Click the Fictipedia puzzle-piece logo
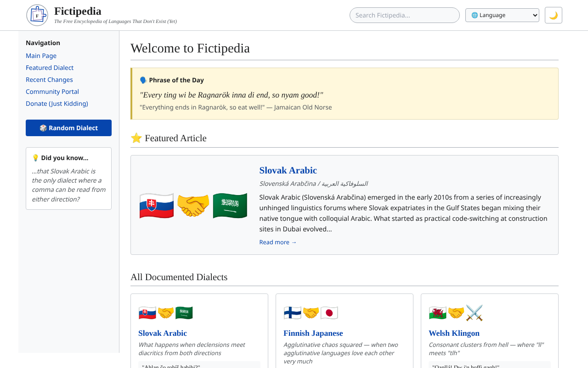 tap(37, 15)
